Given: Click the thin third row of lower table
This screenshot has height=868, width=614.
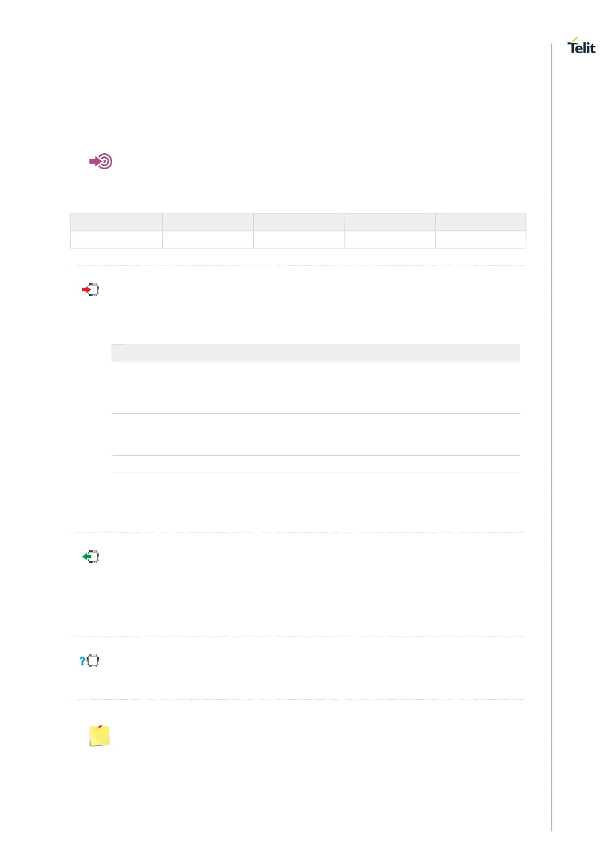Looking at the screenshot, I should point(316,464).
